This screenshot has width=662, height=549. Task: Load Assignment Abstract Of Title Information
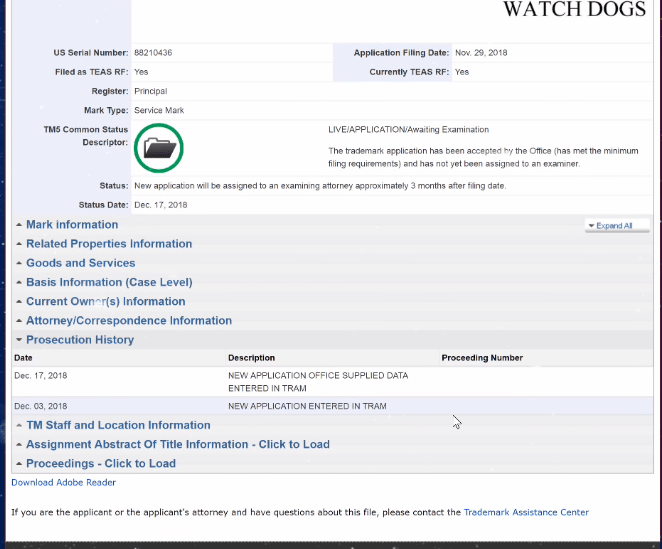[178, 445]
